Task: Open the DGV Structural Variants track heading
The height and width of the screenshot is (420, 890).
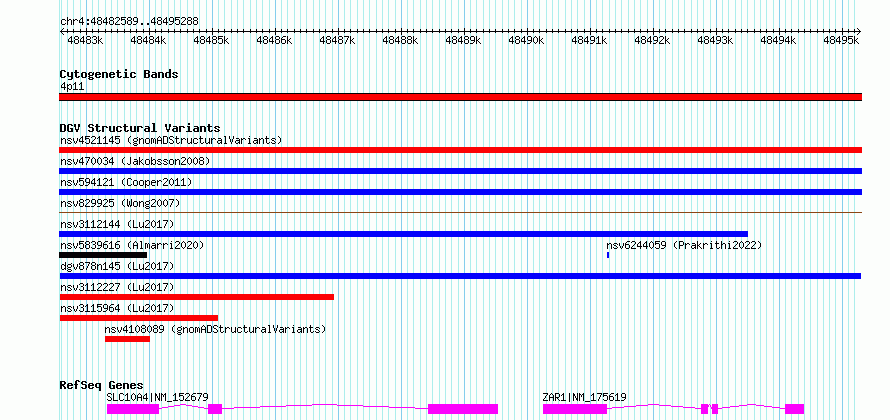Action: click(x=140, y=128)
